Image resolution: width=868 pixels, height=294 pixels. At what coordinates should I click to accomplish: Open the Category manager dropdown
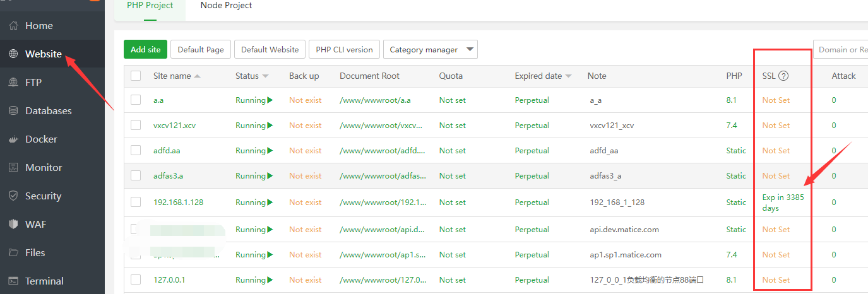(431, 50)
